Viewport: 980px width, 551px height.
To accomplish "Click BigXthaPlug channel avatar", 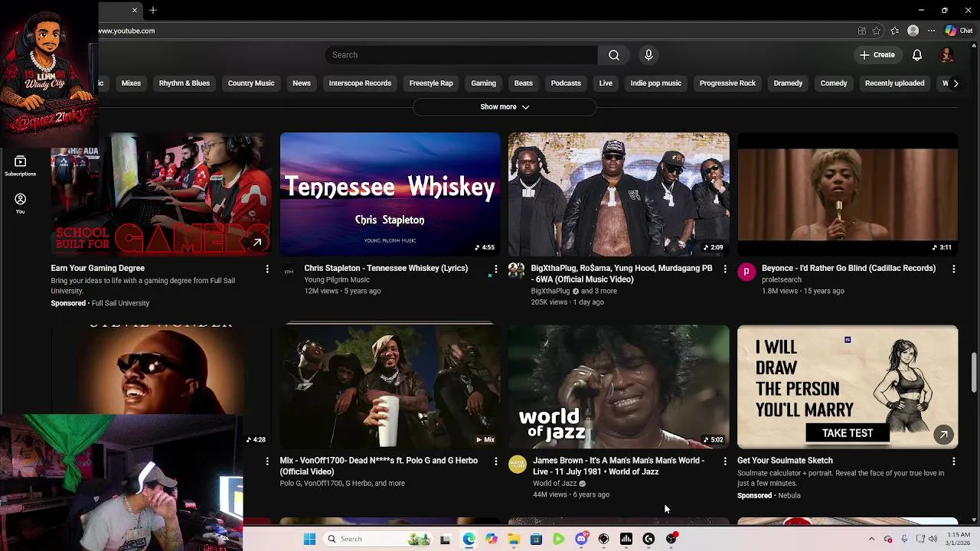I will coord(517,272).
